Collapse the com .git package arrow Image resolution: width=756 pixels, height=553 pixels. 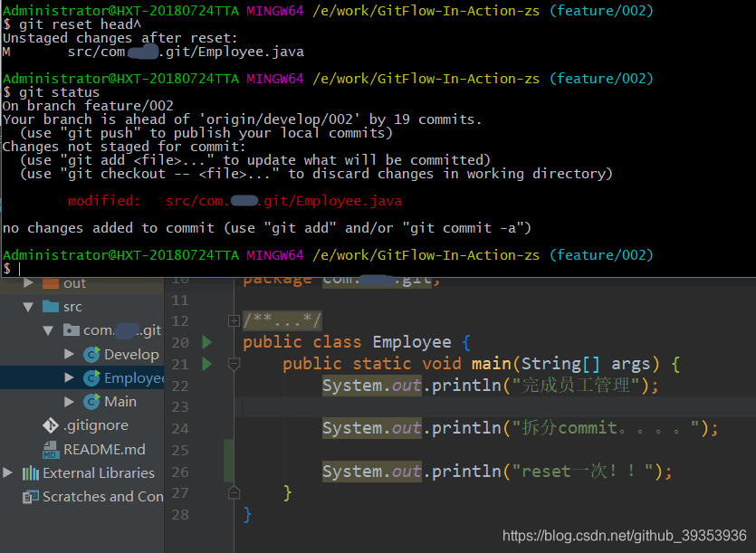tap(48, 330)
